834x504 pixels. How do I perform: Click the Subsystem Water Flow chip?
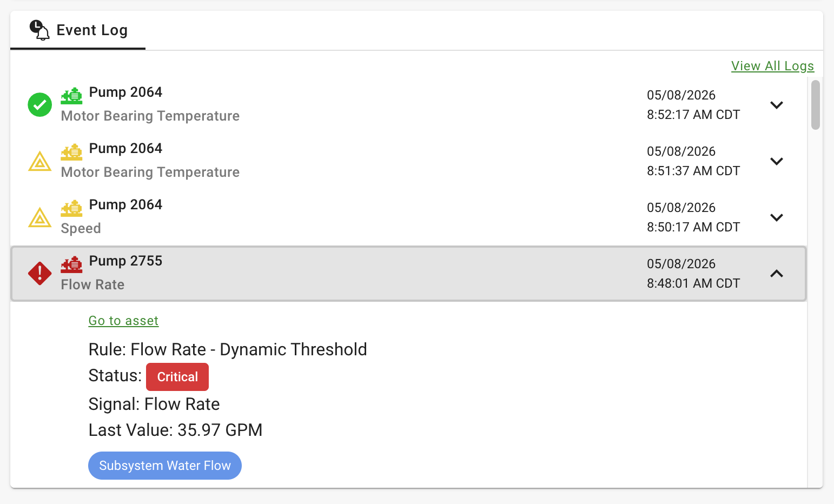coord(165,466)
